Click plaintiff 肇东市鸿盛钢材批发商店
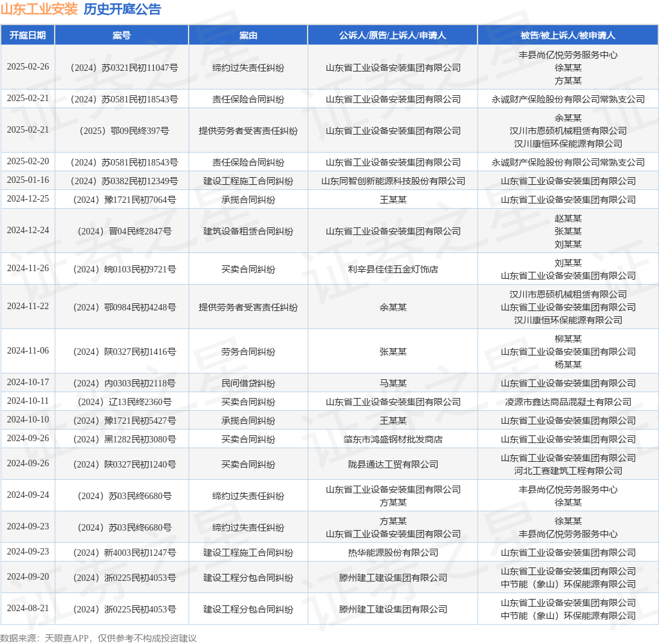The width and height of the screenshot is (659, 644). pos(393,440)
